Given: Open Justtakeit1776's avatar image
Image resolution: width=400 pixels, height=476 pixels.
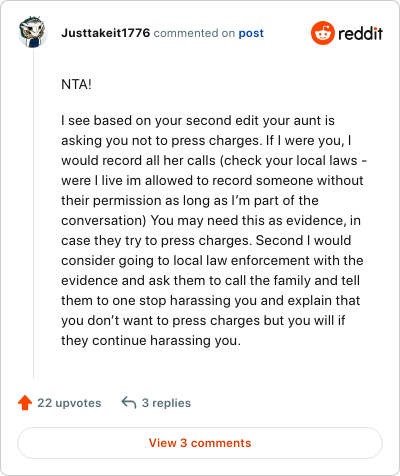Looking at the screenshot, I should [x=33, y=32].
